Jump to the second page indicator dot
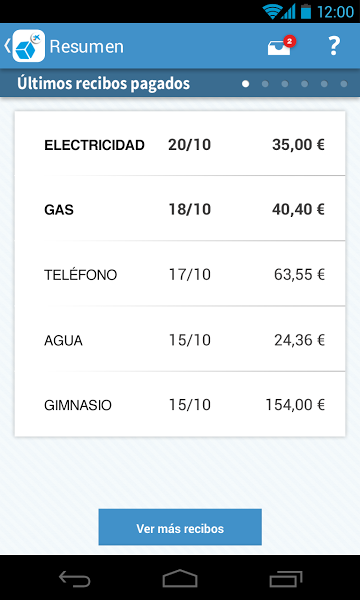The image size is (360, 600). click(265, 84)
